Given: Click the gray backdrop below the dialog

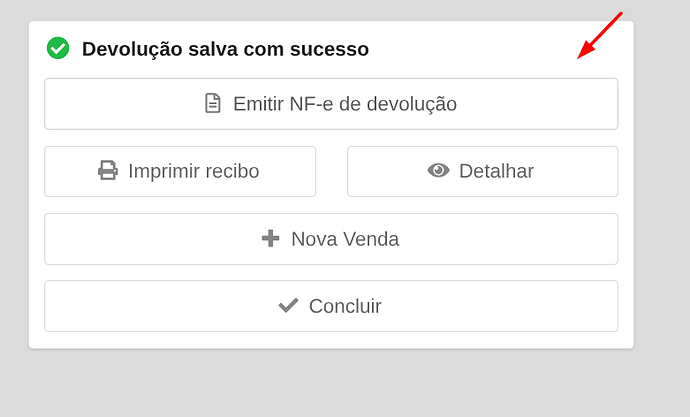Looking at the screenshot, I should [x=331, y=385].
